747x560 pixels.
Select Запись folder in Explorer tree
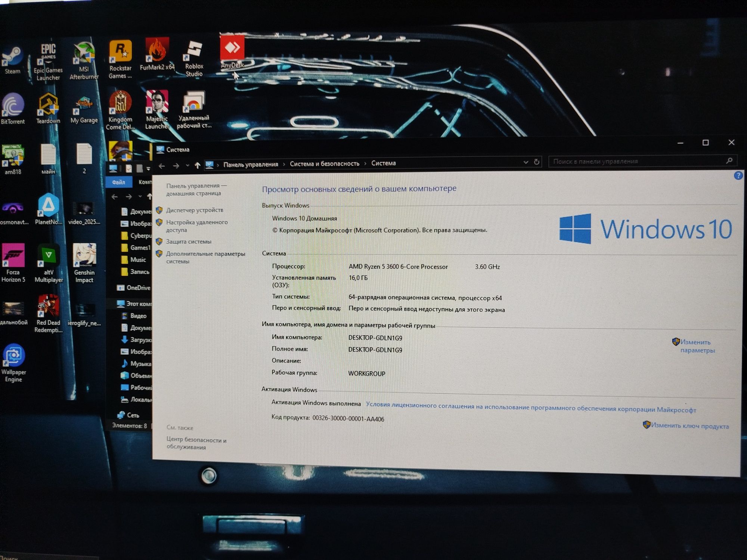tap(135, 272)
